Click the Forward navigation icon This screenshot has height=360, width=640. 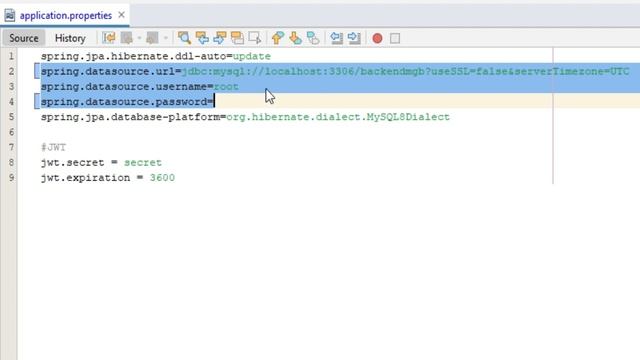pyautogui.click(x=152, y=38)
